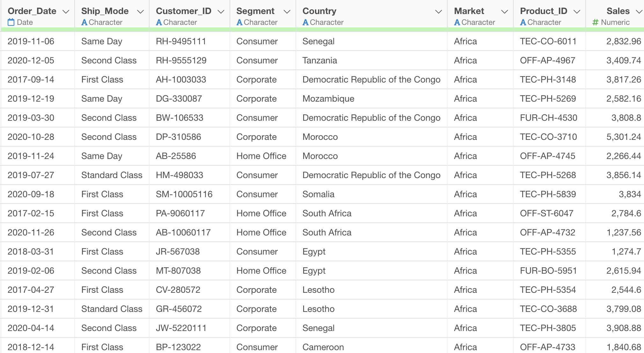Open the Segment column menu chevron
The width and height of the screenshot is (644, 353).
(x=287, y=12)
